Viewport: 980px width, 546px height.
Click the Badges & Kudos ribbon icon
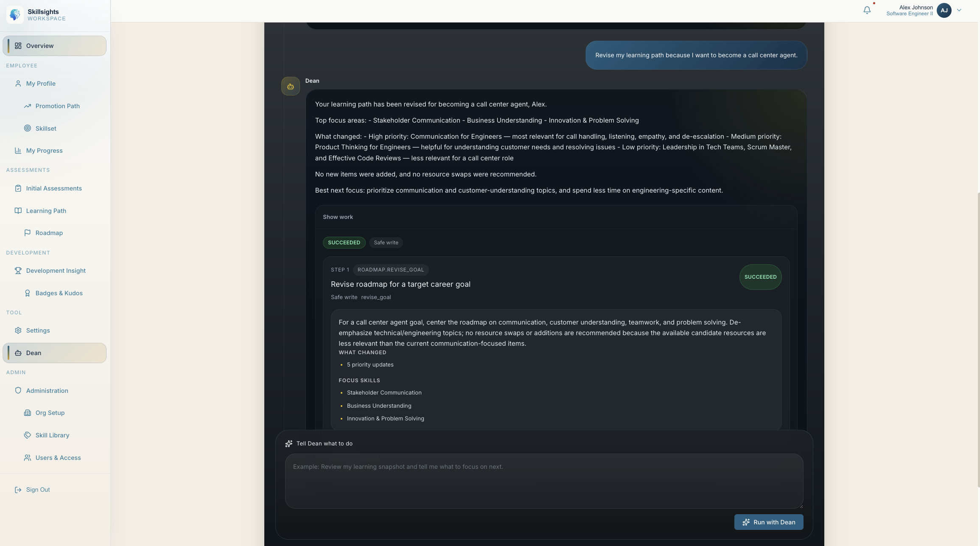(28, 293)
